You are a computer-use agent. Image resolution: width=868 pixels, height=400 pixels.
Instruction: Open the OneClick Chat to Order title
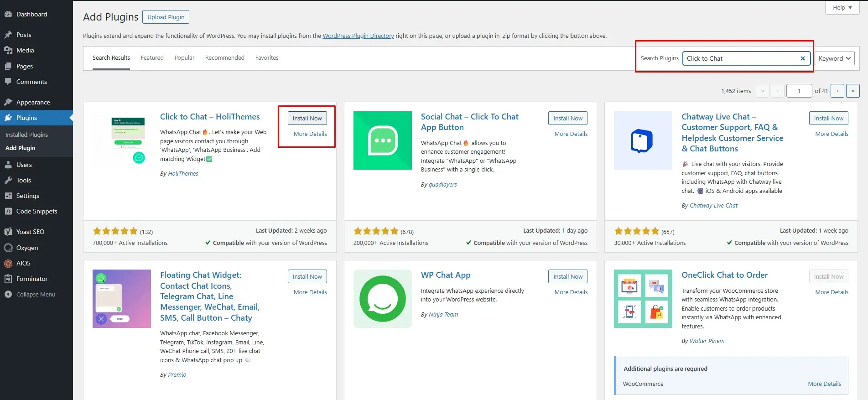pyautogui.click(x=724, y=275)
